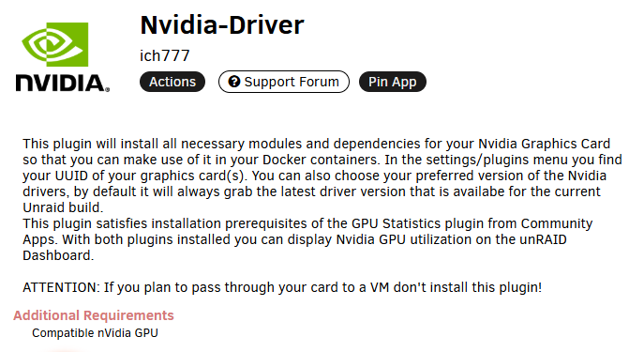Click the 'Unraid build.' text line
The width and height of the screenshot is (644, 352).
(63, 207)
